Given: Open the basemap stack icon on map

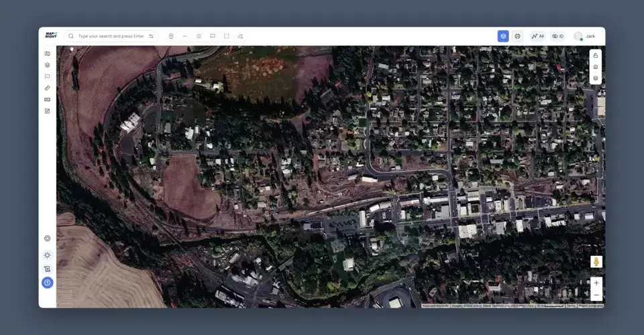Looking at the screenshot, I should tap(596, 78).
